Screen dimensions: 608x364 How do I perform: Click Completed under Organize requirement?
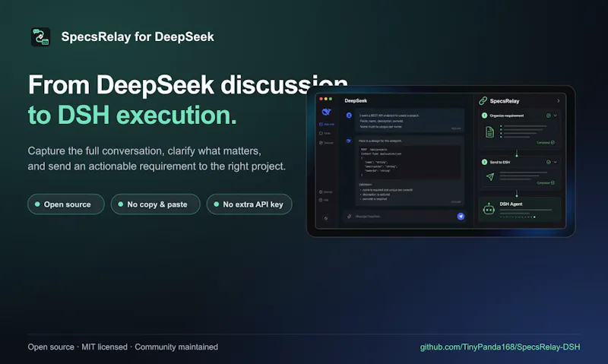[546, 143]
